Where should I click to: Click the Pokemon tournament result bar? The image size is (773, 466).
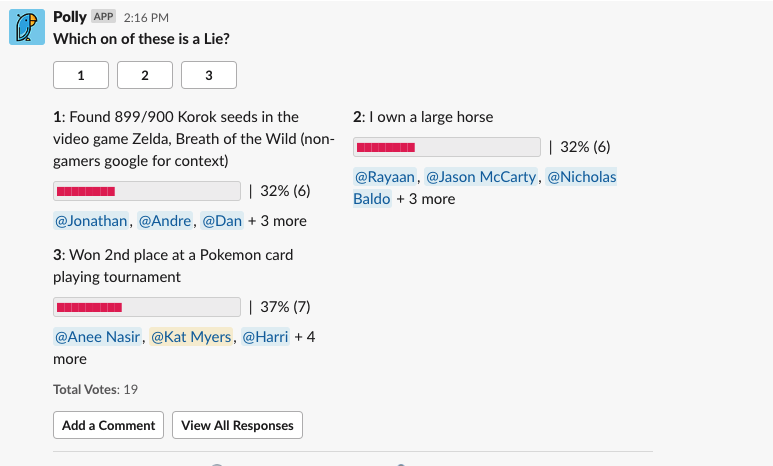(147, 307)
